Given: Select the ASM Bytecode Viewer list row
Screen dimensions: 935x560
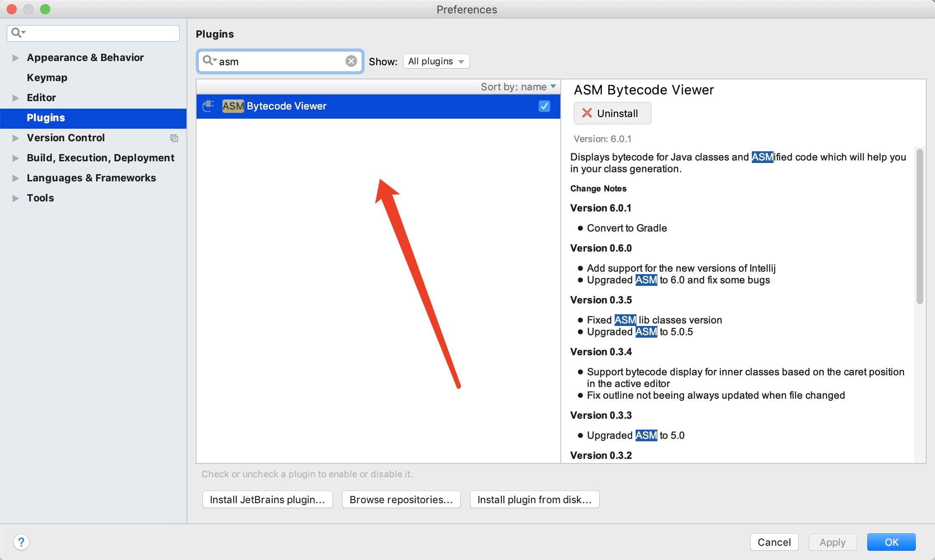Looking at the screenshot, I should pyautogui.click(x=378, y=106).
